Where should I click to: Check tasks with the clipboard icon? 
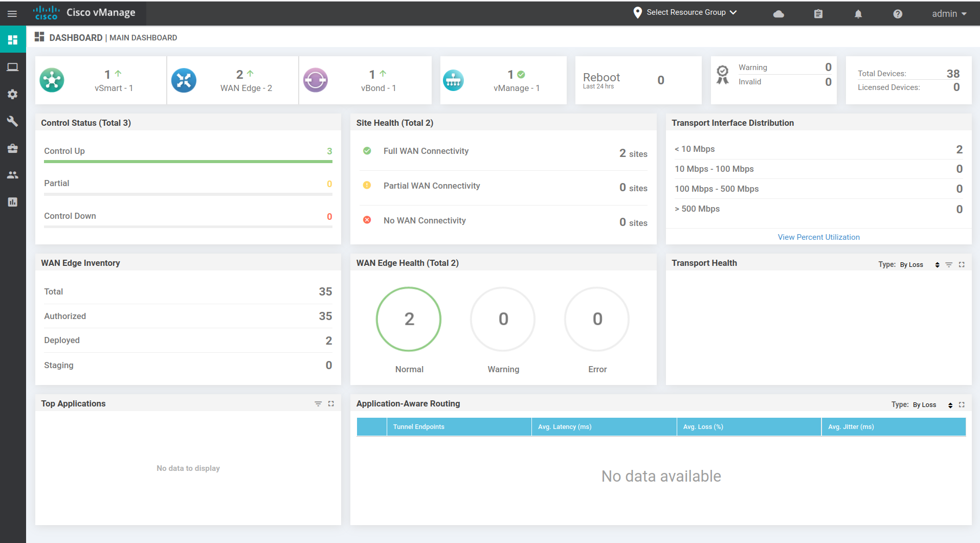pos(817,14)
